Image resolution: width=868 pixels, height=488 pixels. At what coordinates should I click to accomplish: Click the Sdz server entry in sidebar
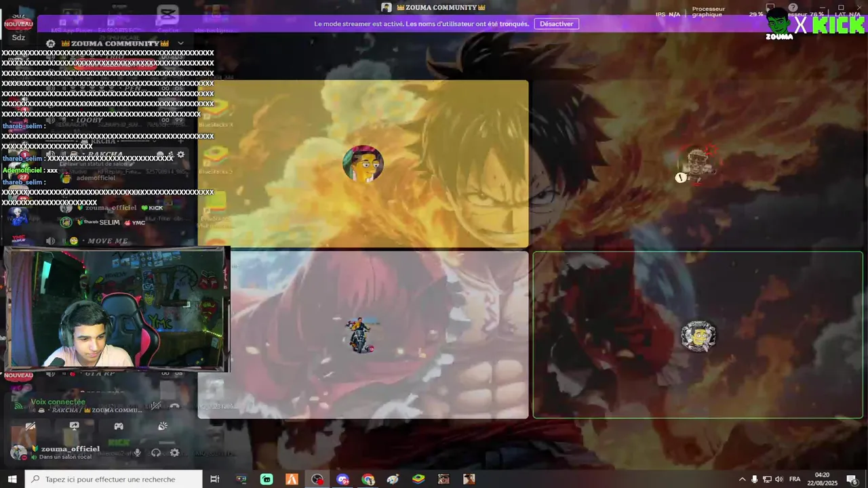[x=18, y=38]
